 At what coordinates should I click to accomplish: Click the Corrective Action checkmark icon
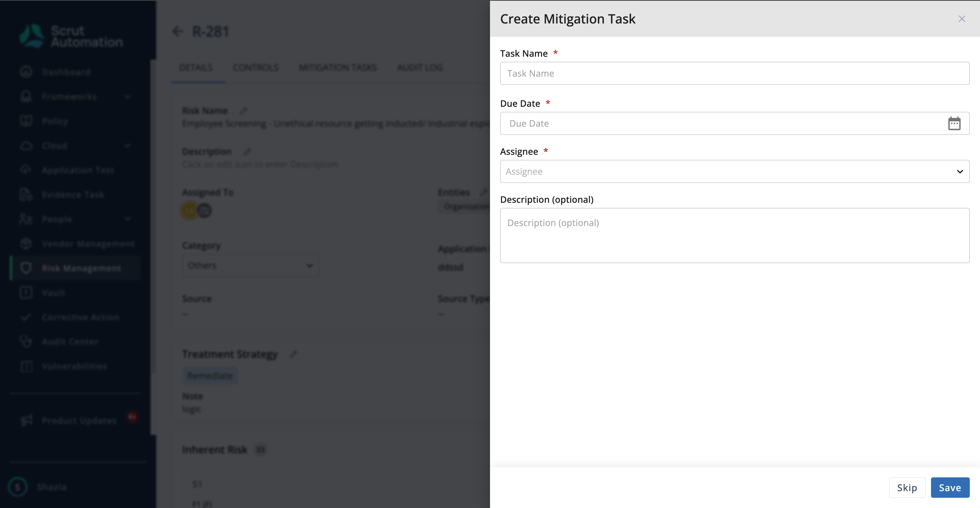26,317
